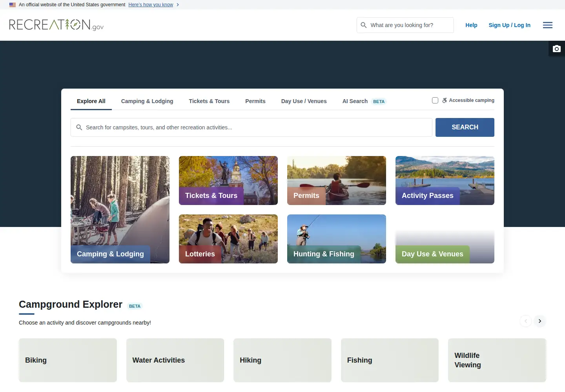
Task: Click the accessibility wheelchair icon
Action: 445,100
